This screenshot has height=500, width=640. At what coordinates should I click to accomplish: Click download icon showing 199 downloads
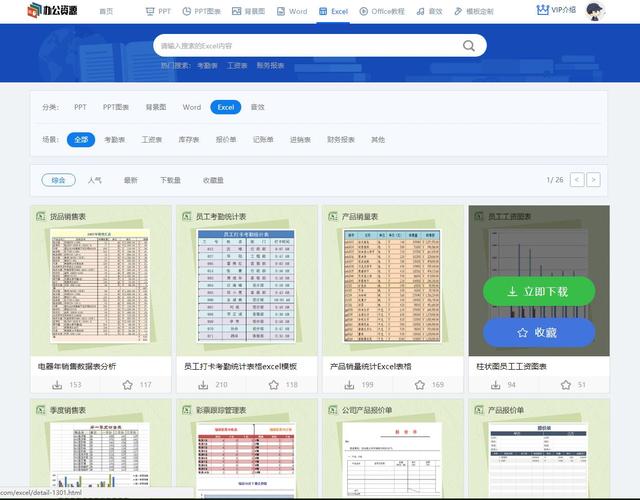pos(349,385)
